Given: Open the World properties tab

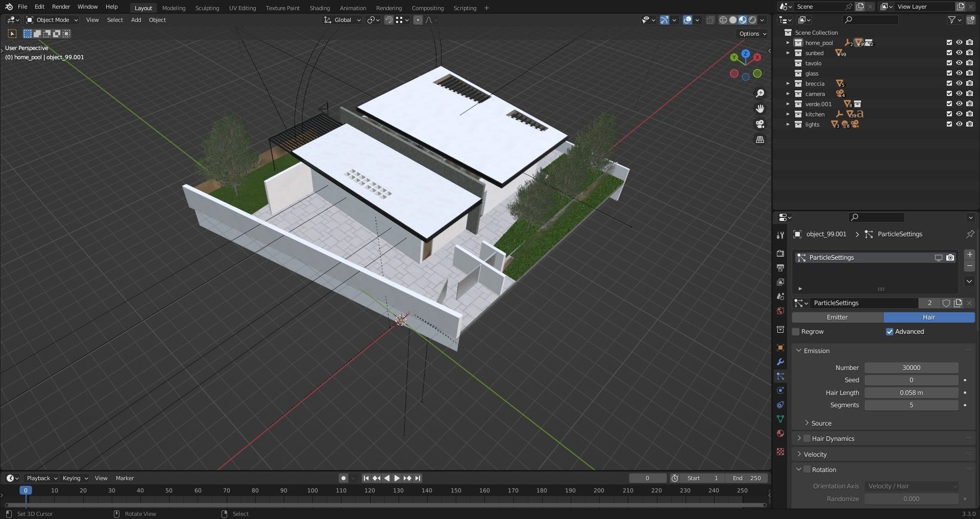Looking at the screenshot, I should [x=780, y=311].
